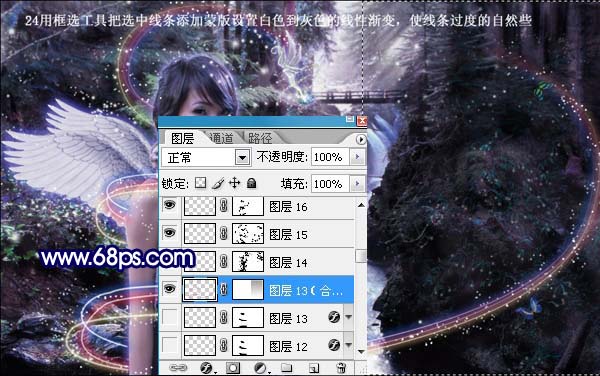Switch to the 路径 tab
This screenshot has width=600, height=376.
click(260, 138)
